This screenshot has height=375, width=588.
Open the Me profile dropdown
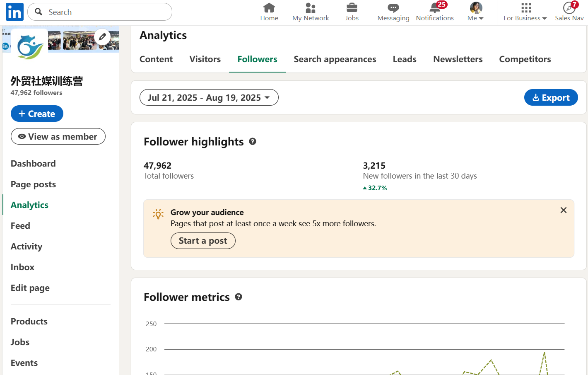[x=475, y=12]
